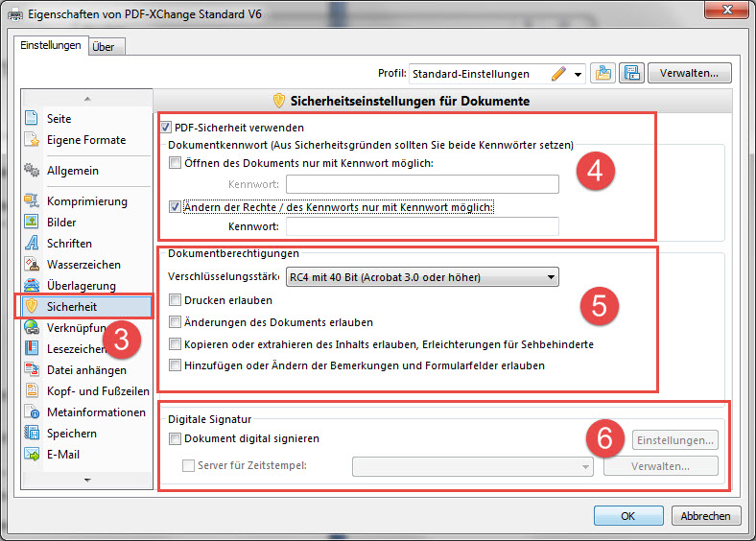Open the Profil dropdown arrow
The width and height of the screenshot is (756, 541).
pyautogui.click(x=578, y=74)
